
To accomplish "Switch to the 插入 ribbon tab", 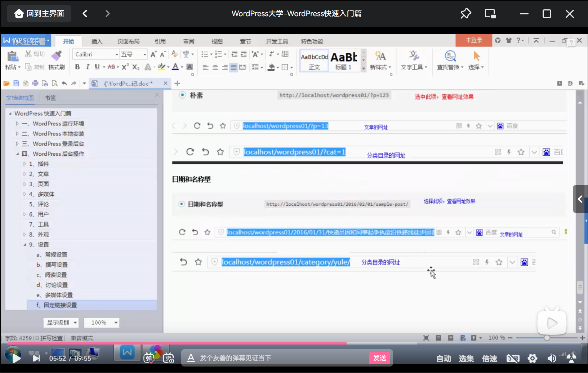I will click(97, 41).
